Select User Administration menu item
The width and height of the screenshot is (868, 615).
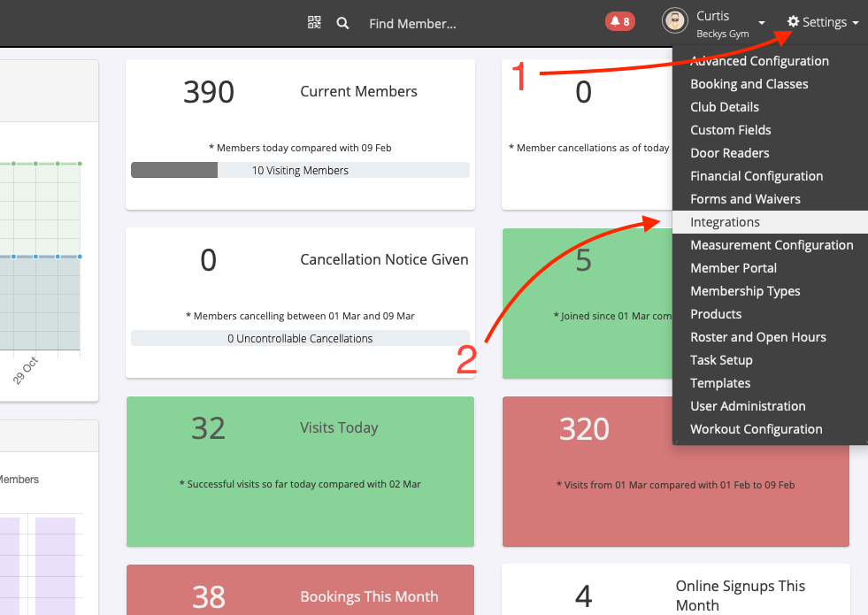click(748, 406)
